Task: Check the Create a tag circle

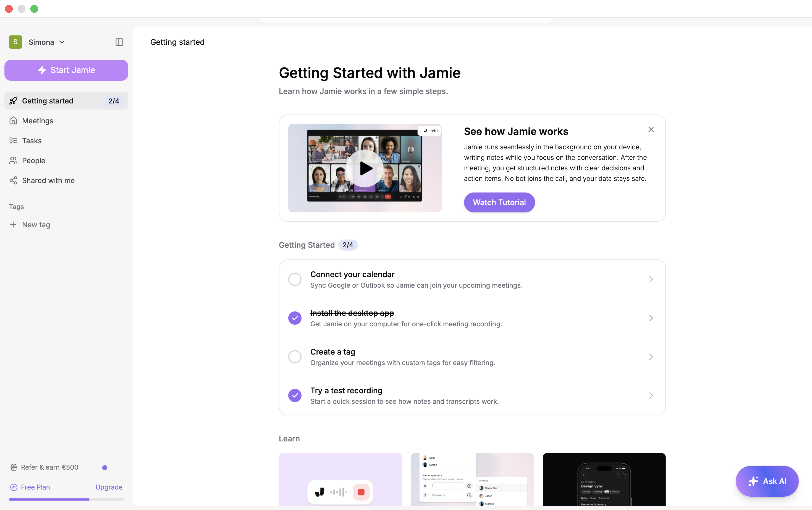Action: tap(295, 357)
